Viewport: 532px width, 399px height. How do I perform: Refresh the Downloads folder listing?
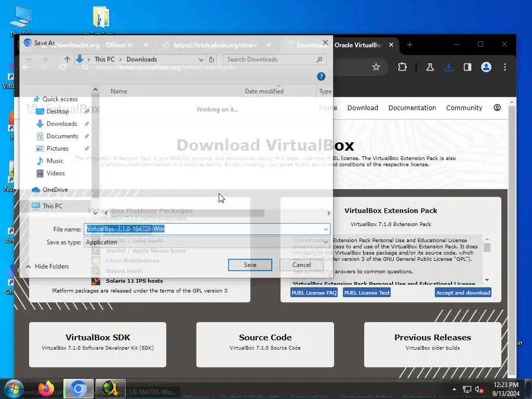tap(211, 59)
